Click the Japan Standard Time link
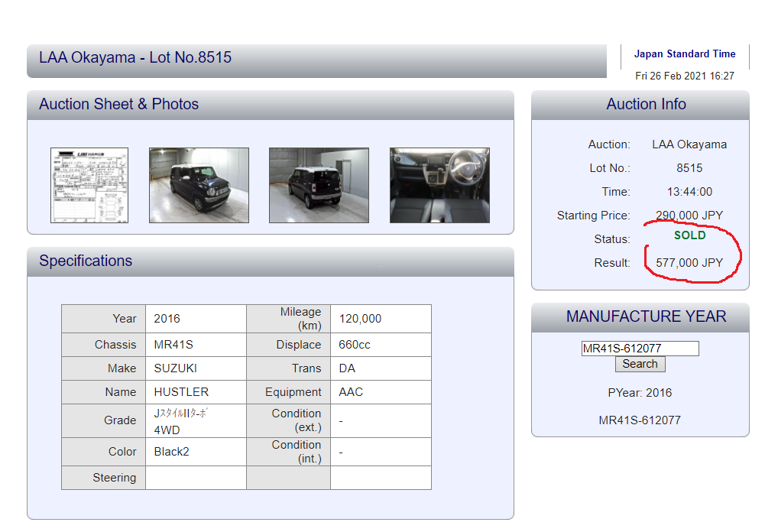The width and height of the screenshot is (765, 532). (685, 54)
